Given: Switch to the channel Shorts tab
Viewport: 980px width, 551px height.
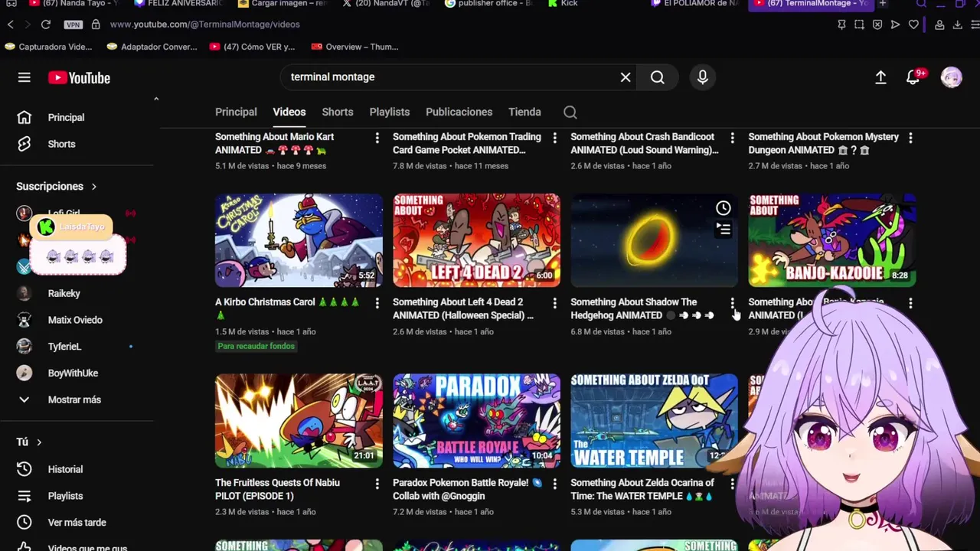Looking at the screenshot, I should pyautogui.click(x=338, y=112).
